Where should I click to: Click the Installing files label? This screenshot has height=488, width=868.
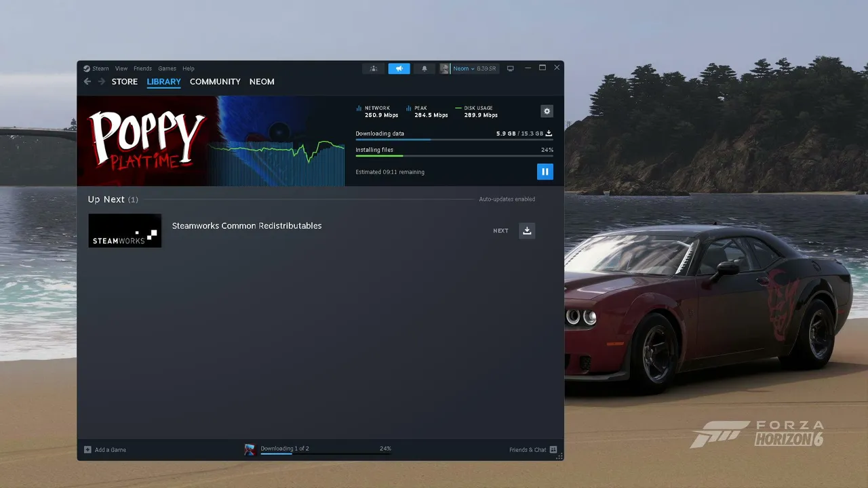click(374, 150)
